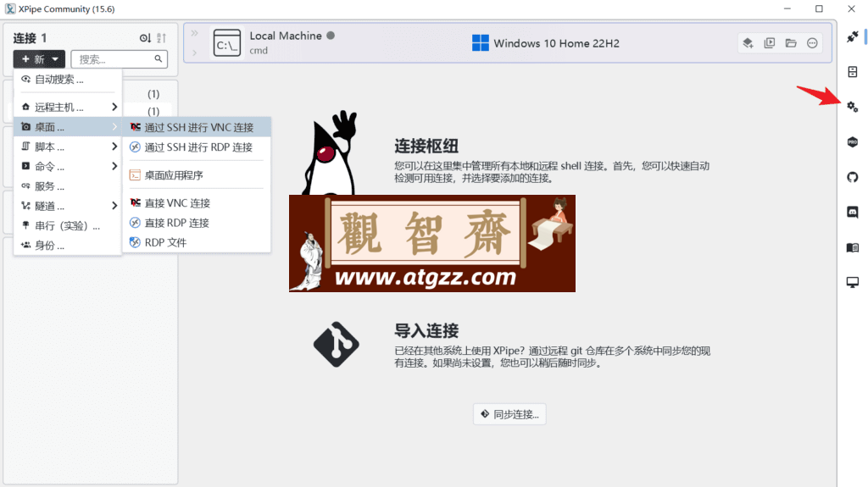The width and height of the screenshot is (868, 487).
Task: Expand the 远程主机 submenu arrow
Action: (x=114, y=107)
